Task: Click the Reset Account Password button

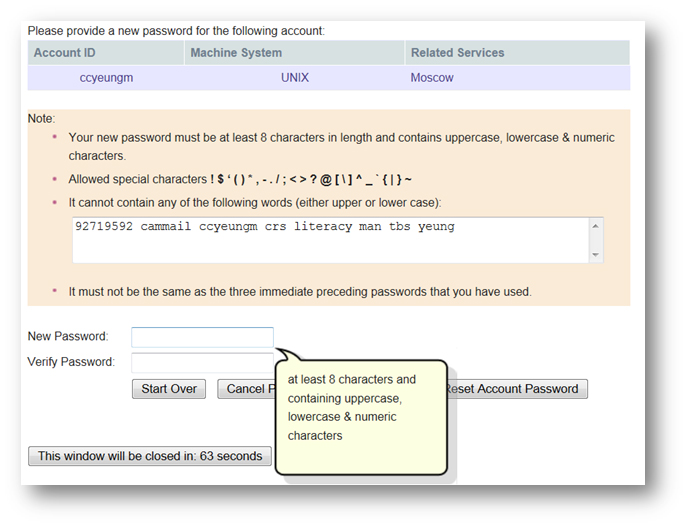Action: 515,389
